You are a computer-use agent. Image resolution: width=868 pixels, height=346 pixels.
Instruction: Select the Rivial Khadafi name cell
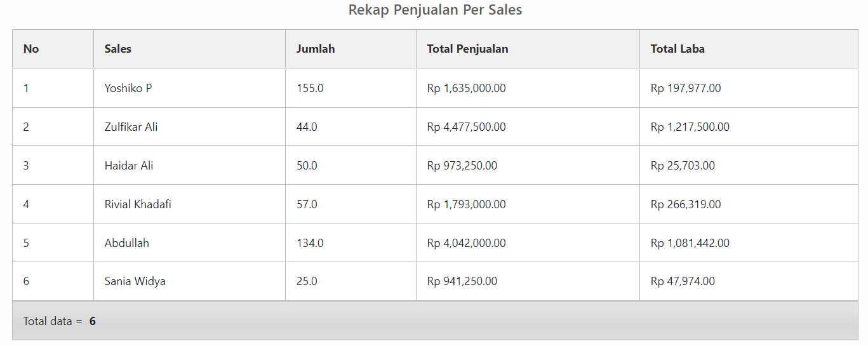138,204
